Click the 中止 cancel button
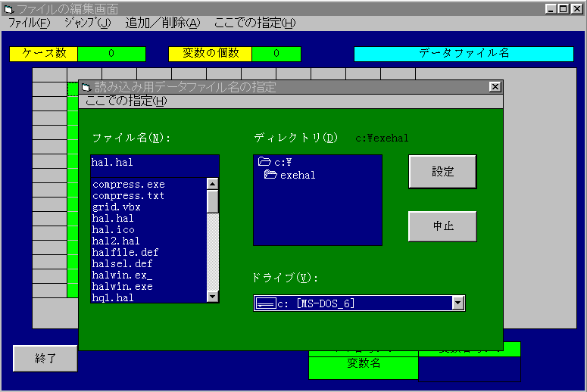The width and height of the screenshot is (587, 392). pos(442,226)
